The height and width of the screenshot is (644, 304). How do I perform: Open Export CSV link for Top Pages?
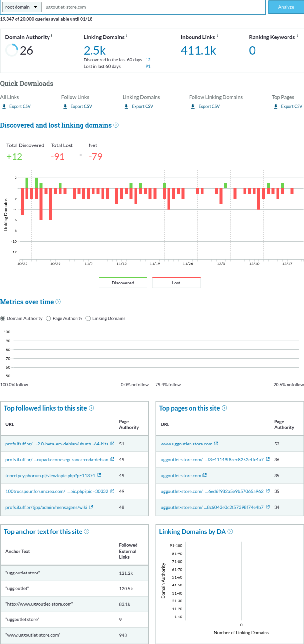click(x=291, y=106)
